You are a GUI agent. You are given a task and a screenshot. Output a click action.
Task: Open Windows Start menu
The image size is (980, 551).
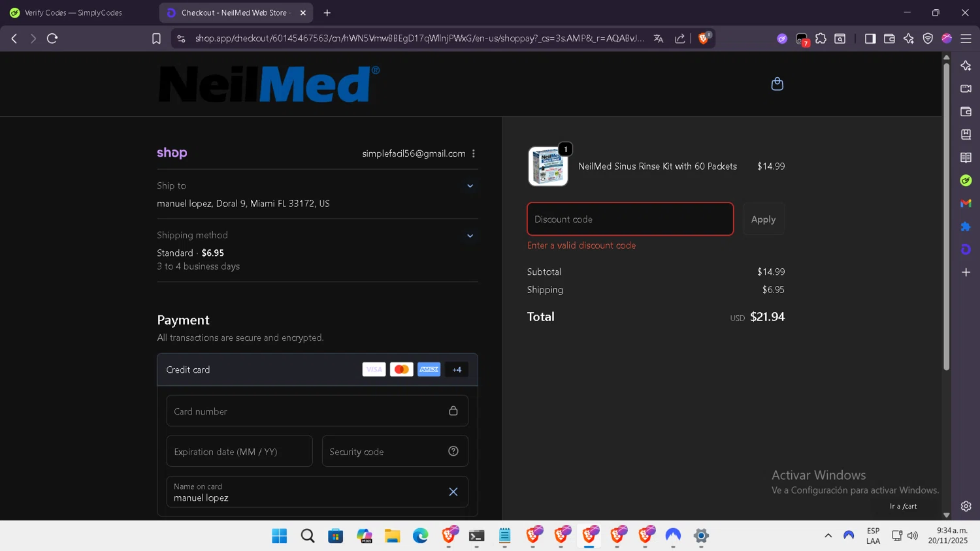pos(280,536)
